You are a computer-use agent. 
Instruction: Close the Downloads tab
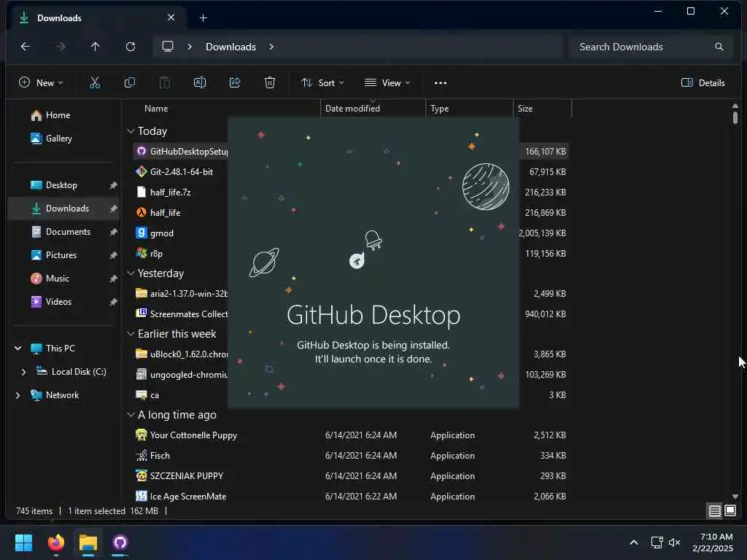171,17
